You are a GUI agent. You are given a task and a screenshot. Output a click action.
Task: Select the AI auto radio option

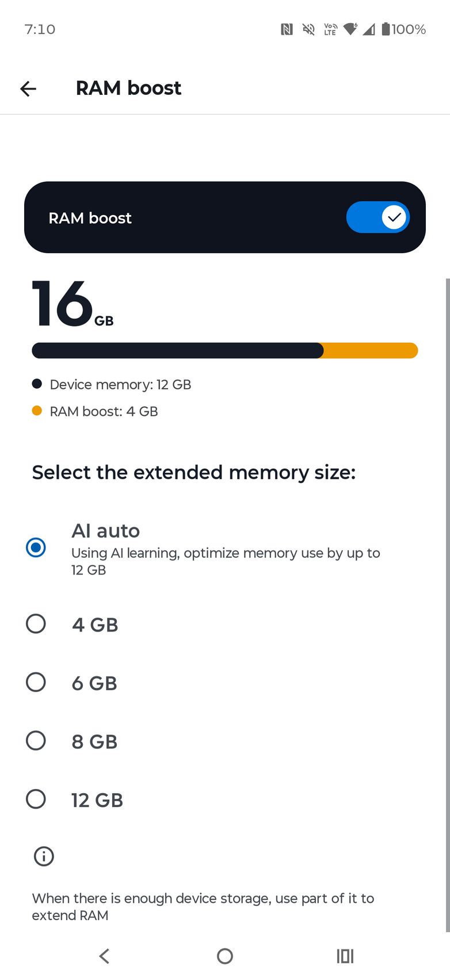[x=36, y=547]
